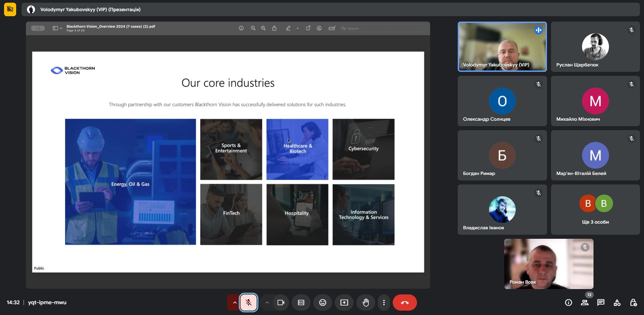Leave the call with red button
644x315 pixels.
click(405, 303)
